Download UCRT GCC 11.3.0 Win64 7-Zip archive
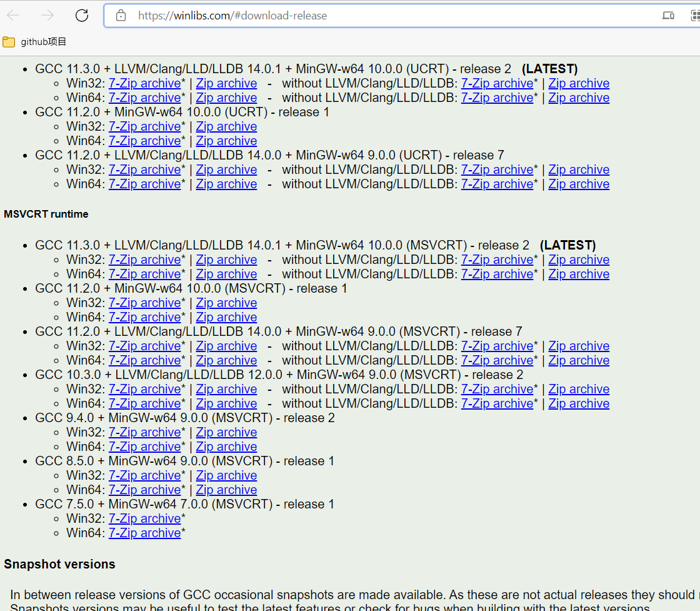Image resolution: width=700 pixels, height=611 pixels. pos(144,98)
